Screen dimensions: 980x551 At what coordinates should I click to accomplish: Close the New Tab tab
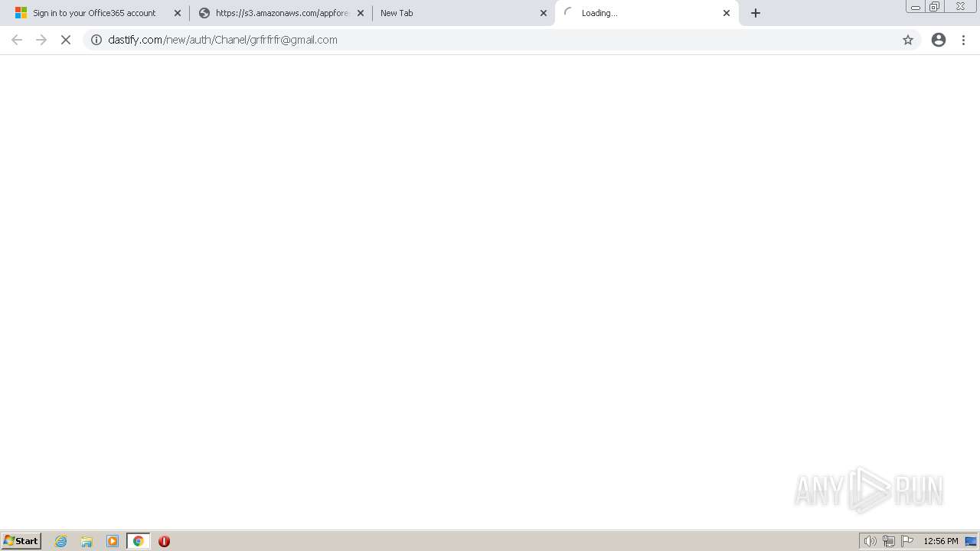click(544, 13)
